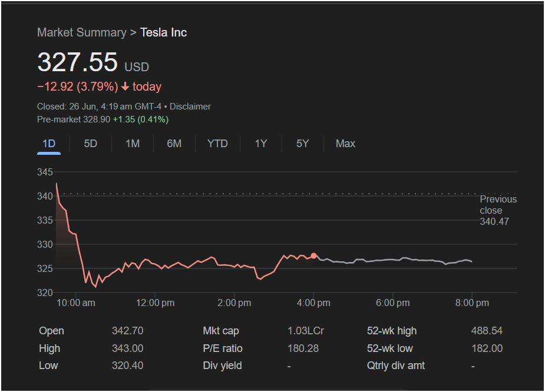Viewport: 545px width, 392px height.
Task: Open the 5Y chart tab
Action: pyautogui.click(x=302, y=144)
